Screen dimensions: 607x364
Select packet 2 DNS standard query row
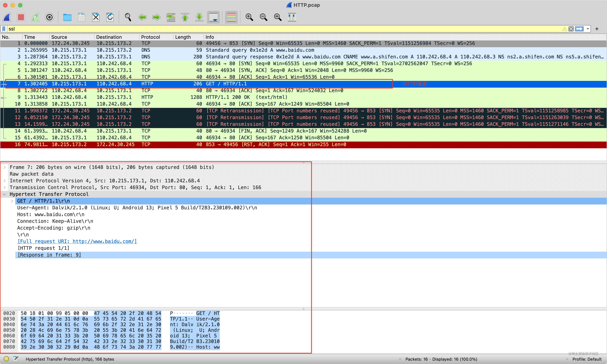click(303, 50)
